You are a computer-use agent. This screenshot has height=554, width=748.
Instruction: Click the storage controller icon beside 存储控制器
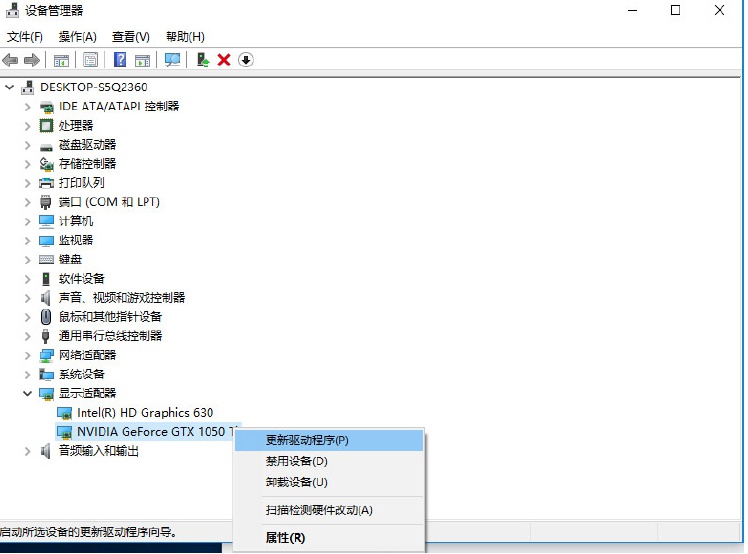46,164
